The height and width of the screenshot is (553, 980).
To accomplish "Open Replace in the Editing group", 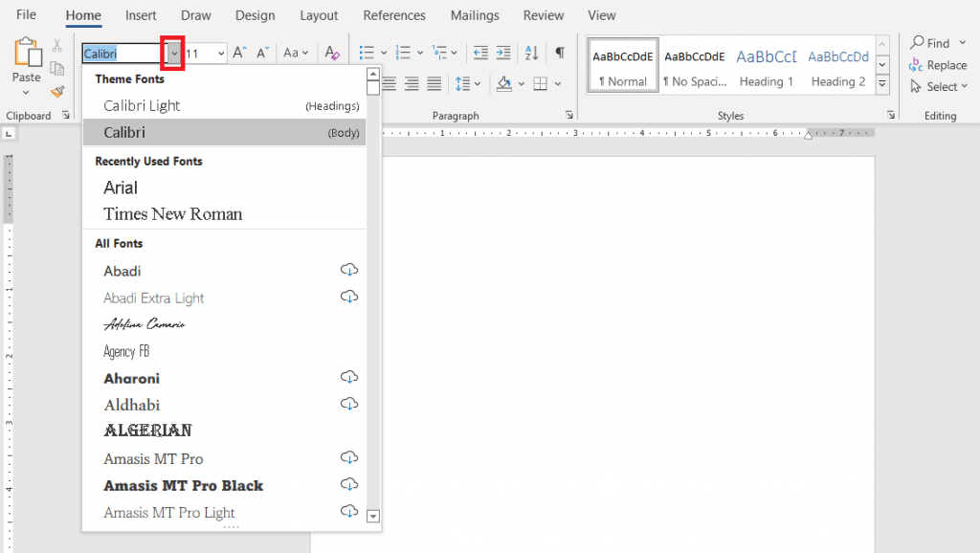I will [x=939, y=65].
